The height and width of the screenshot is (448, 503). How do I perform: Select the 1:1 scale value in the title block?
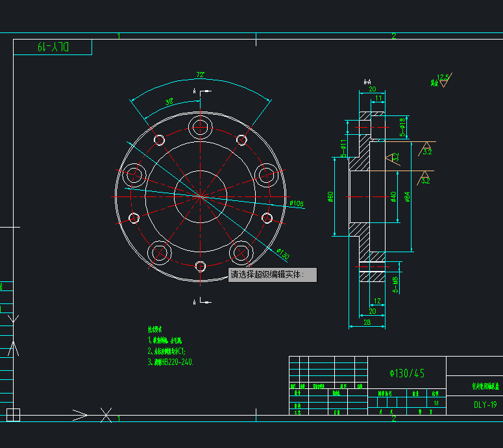[436, 403]
